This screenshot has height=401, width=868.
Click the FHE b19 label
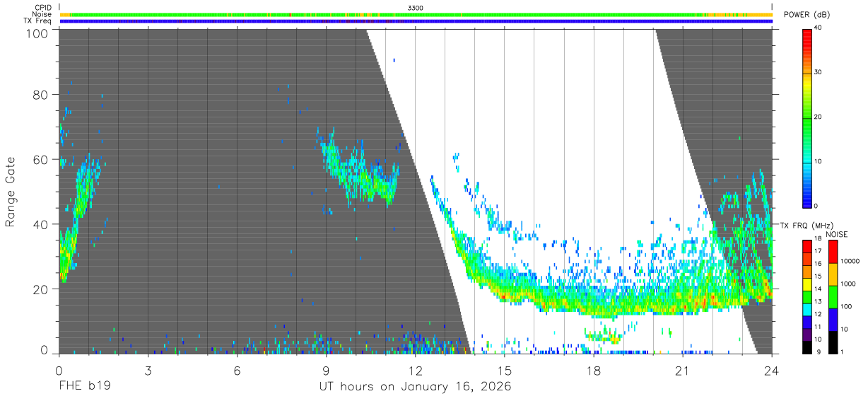point(83,386)
